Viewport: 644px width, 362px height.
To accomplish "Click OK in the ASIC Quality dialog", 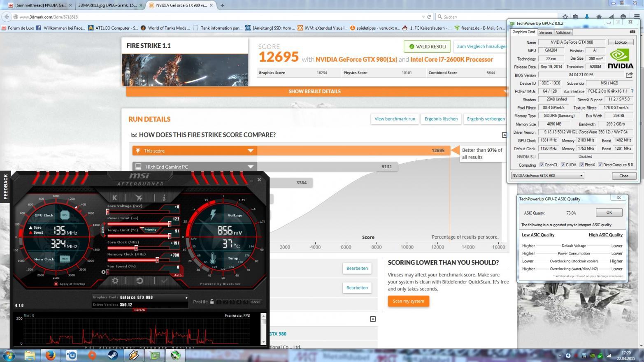I will (x=609, y=213).
